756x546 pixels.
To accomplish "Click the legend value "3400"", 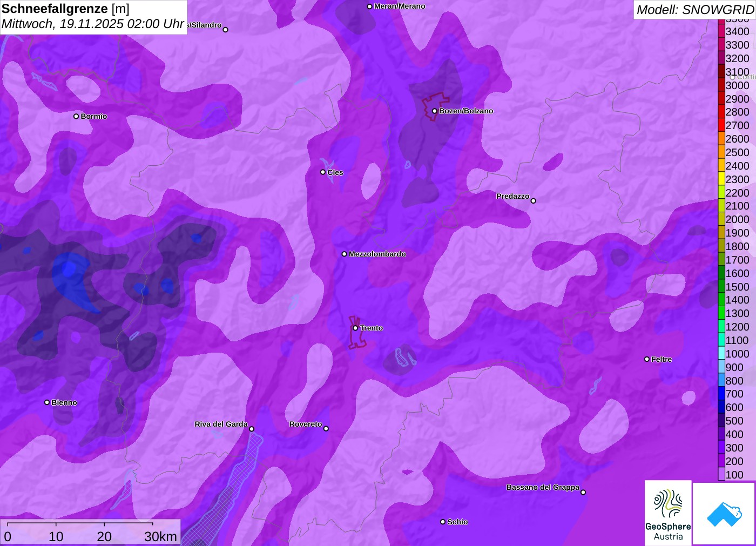I will click(737, 31).
